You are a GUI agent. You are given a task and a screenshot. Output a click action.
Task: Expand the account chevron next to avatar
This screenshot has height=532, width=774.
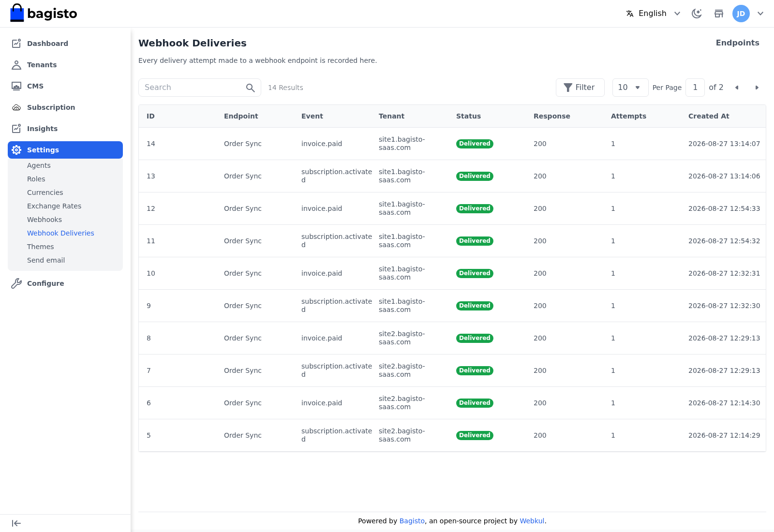(x=760, y=14)
